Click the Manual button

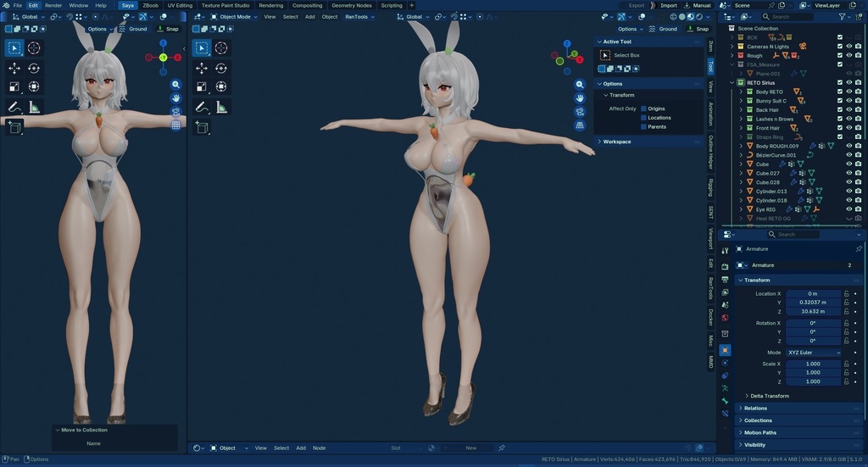tap(698, 6)
